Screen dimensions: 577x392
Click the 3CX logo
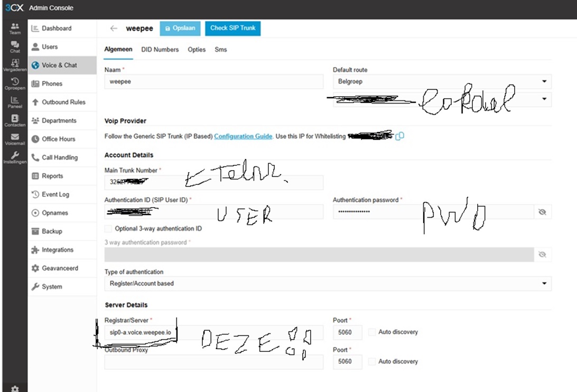click(14, 8)
